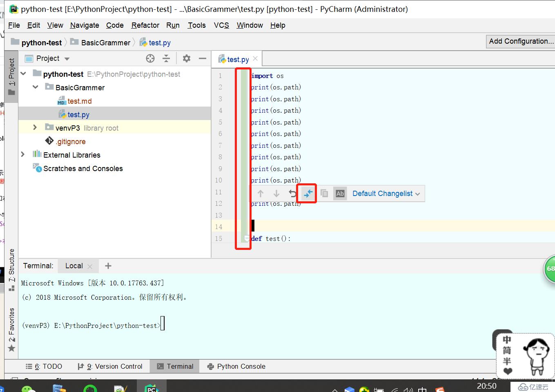The width and height of the screenshot is (555, 392).
Task: Open the View menu
Action: 55,25
